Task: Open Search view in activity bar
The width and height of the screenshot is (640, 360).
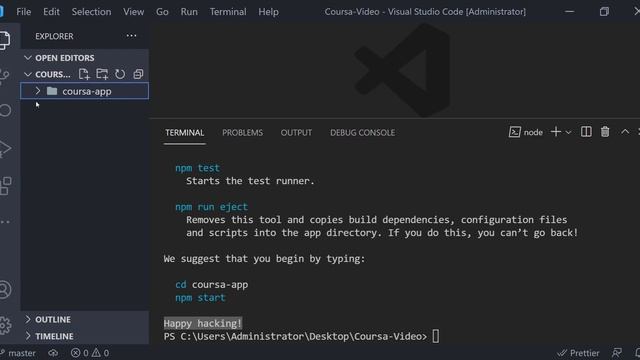Action: pos(5,110)
